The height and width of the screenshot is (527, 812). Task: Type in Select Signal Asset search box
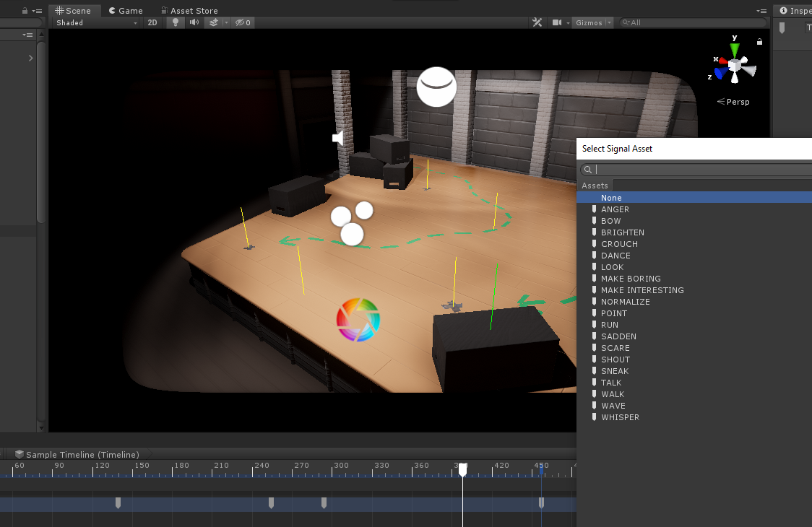coord(696,169)
